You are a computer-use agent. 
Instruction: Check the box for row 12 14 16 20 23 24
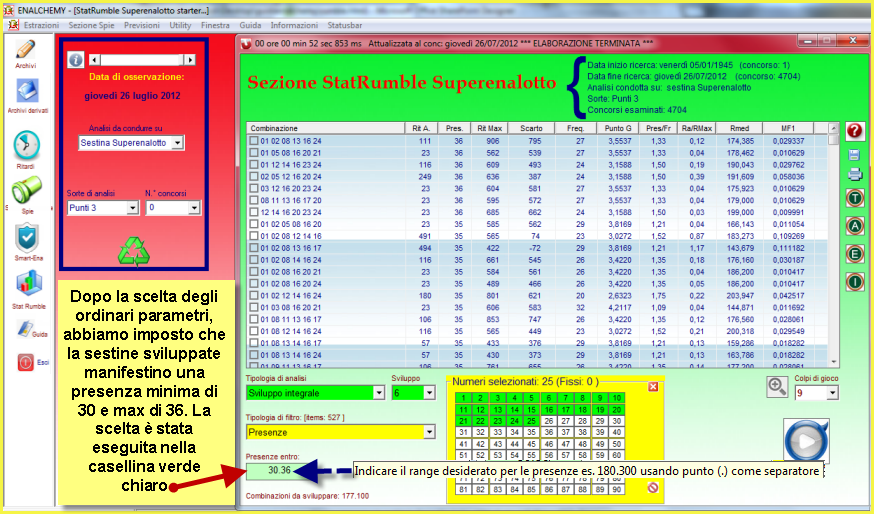(x=254, y=212)
